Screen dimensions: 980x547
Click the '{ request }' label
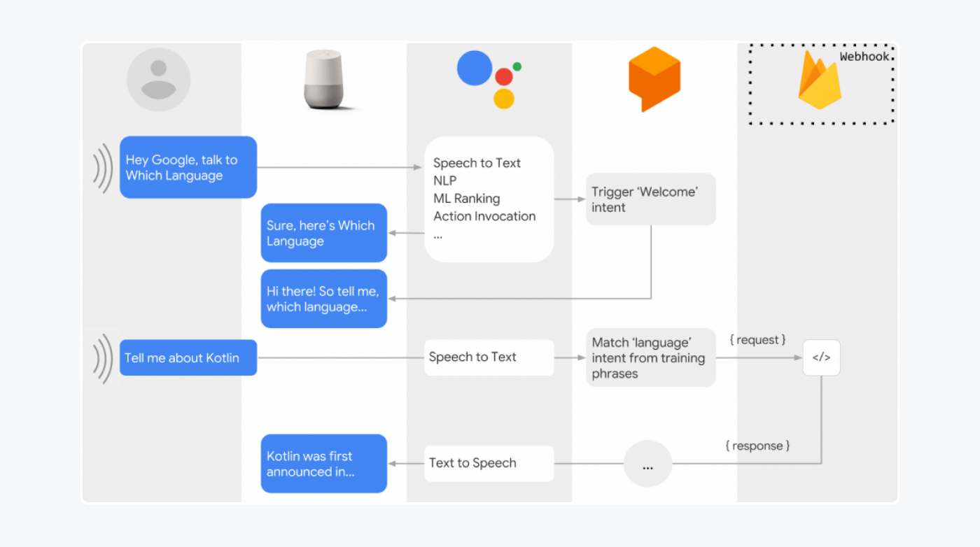757,339
